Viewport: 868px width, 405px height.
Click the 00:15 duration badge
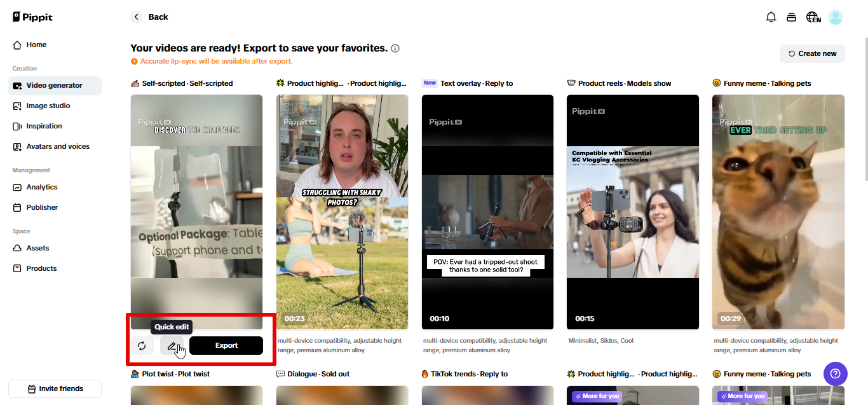[x=585, y=319]
